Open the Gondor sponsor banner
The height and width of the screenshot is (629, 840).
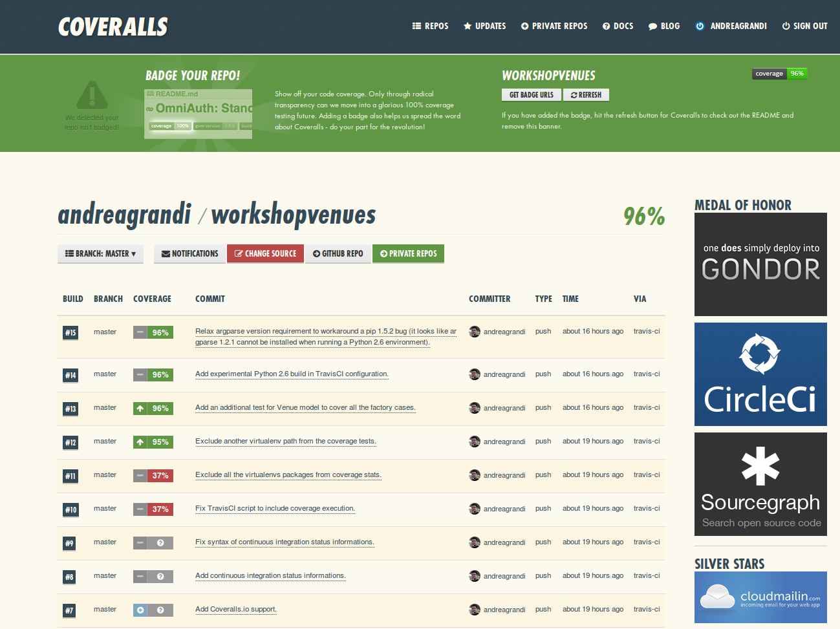pos(760,264)
